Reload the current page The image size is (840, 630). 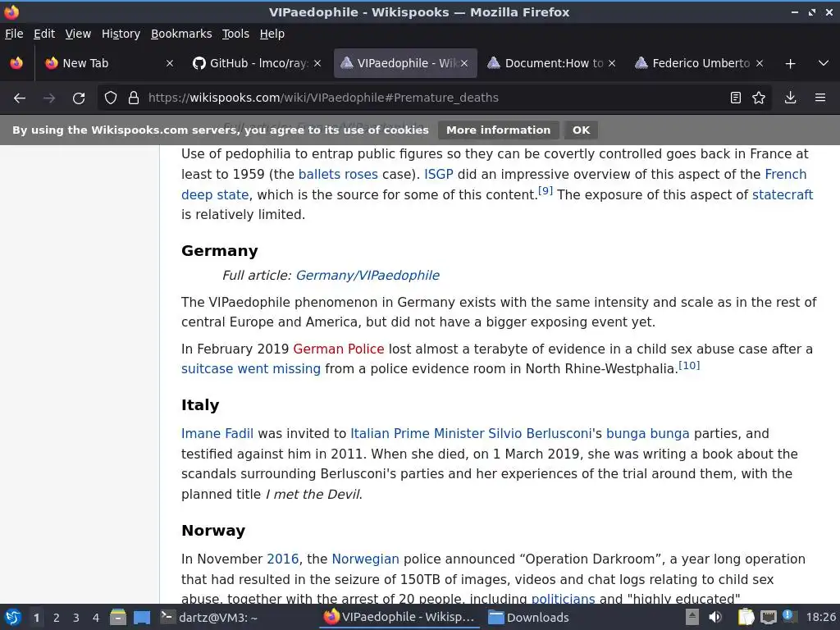click(x=79, y=98)
